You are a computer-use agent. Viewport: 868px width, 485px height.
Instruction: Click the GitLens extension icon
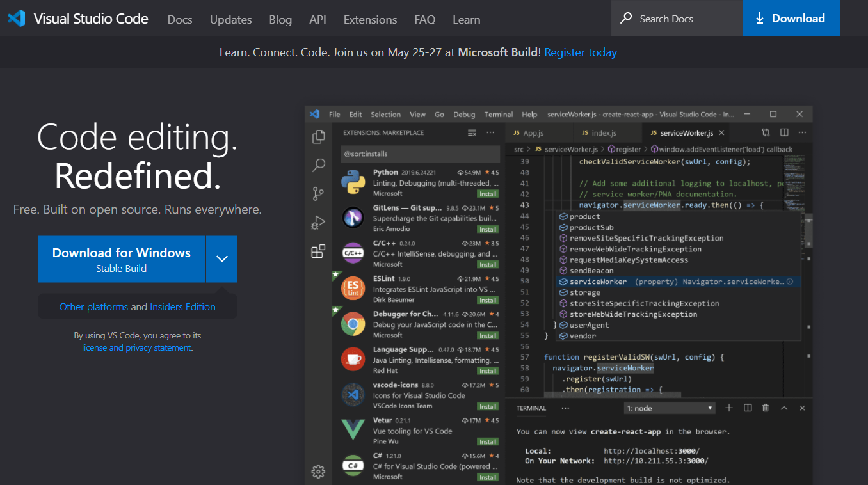pos(353,218)
